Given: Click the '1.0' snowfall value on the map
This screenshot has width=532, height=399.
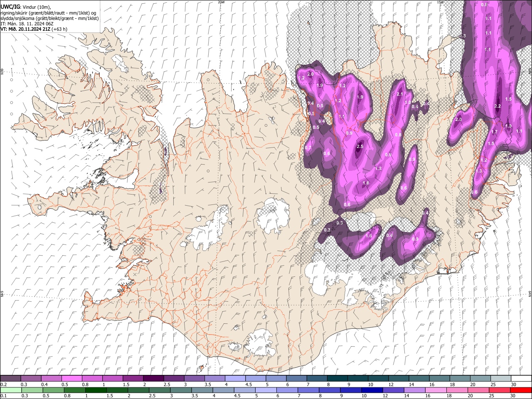Looking at the screenshot, I should 408,103.
